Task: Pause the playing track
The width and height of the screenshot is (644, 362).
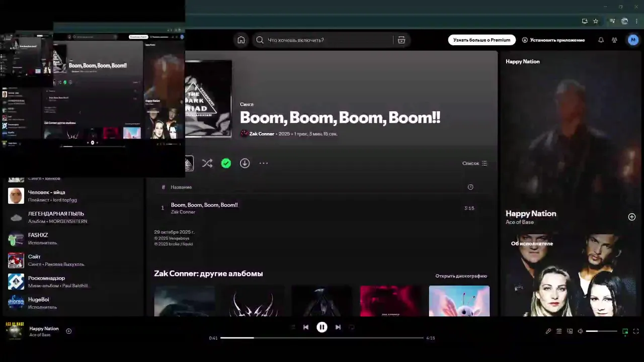Action: click(322, 327)
